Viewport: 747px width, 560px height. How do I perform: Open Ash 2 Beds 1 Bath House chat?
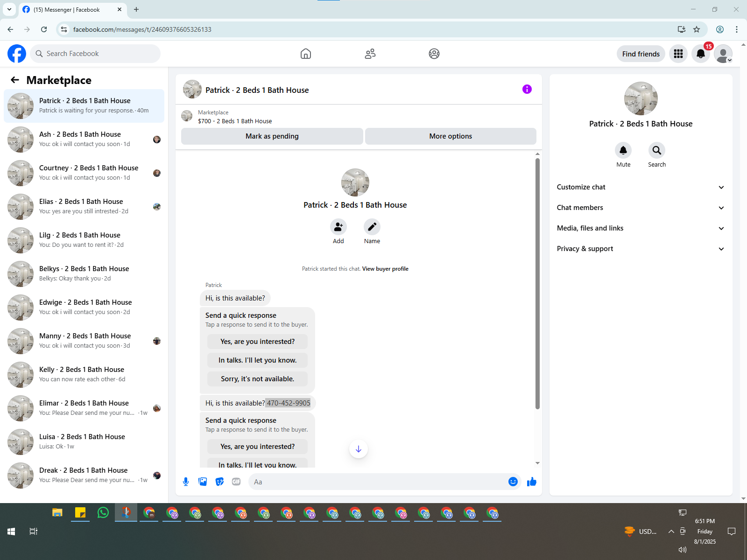click(84, 140)
